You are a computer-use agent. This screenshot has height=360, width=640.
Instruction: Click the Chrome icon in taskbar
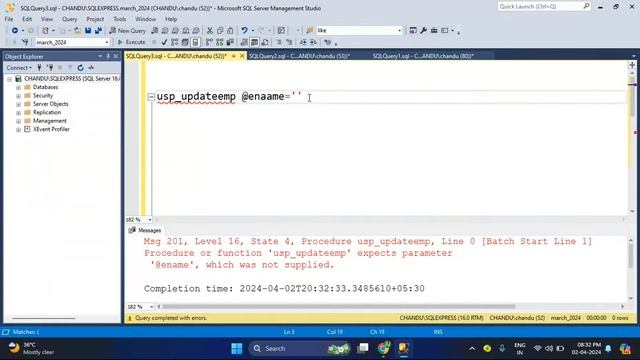[x=384, y=349]
